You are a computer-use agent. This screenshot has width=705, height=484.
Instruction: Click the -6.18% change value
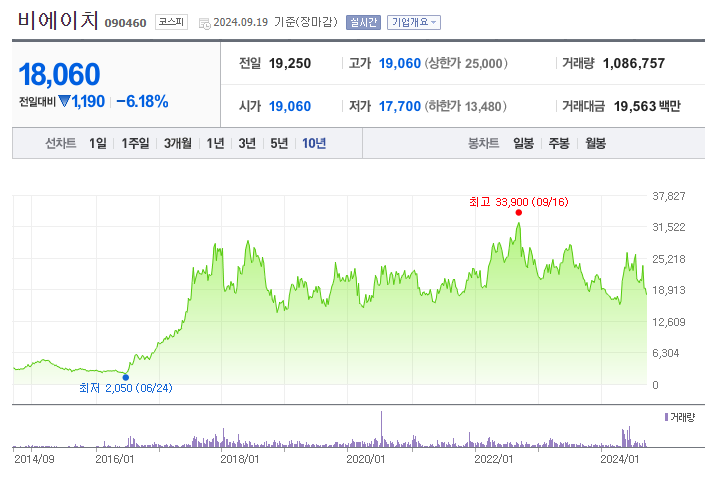[x=142, y=101]
